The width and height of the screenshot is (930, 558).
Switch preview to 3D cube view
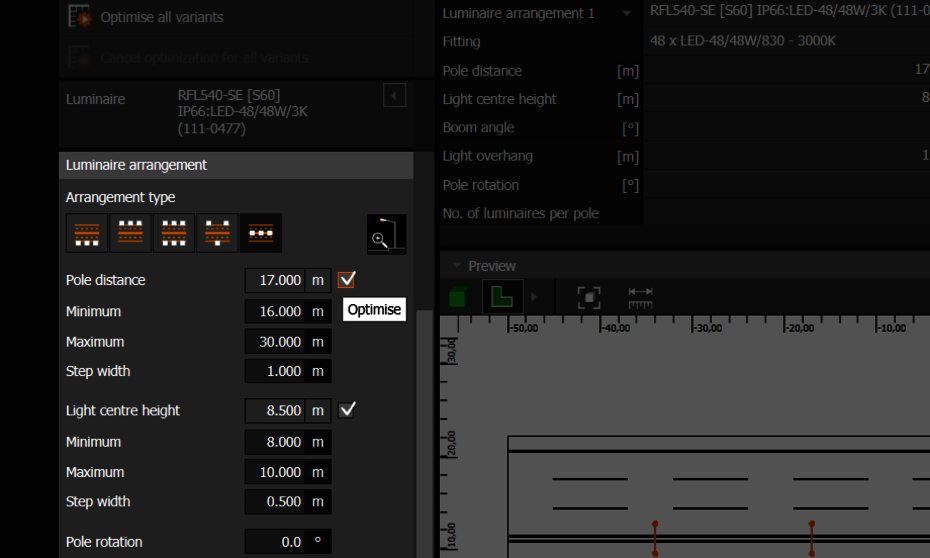(x=459, y=297)
